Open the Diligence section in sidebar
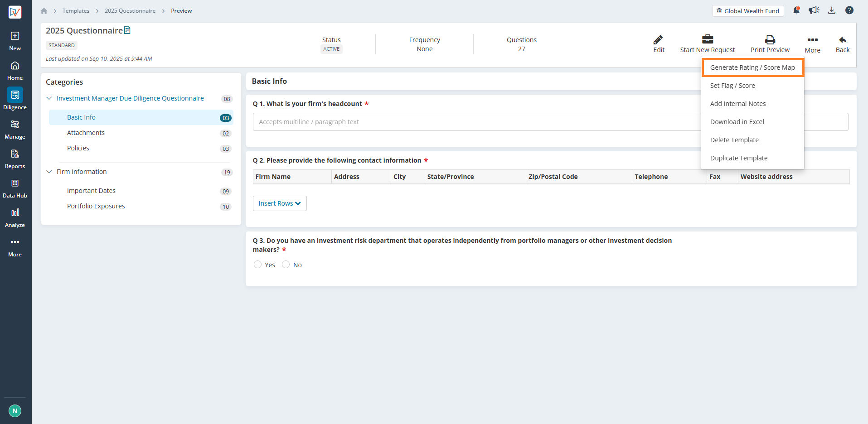This screenshot has height=424, width=868. tap(15, 99)
